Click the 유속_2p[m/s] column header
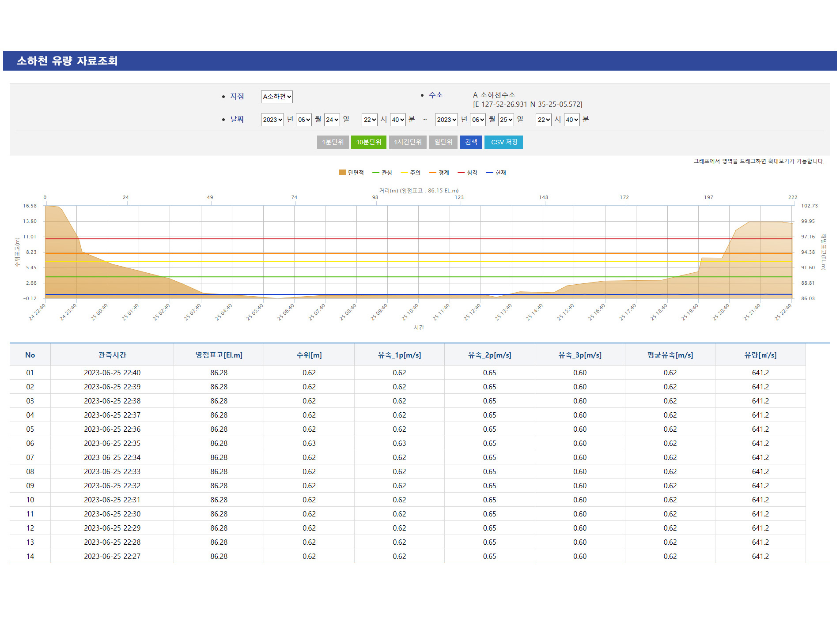 pos(490,355)
